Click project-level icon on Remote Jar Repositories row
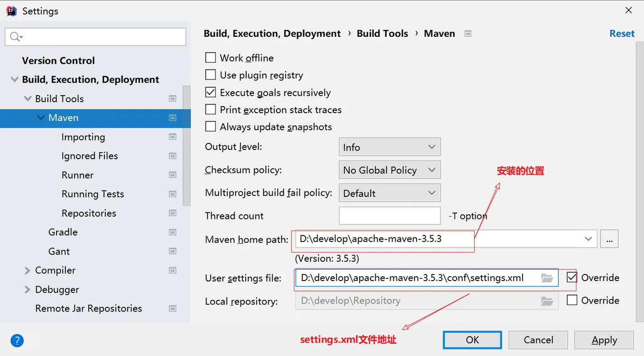The image size is (644, 356). tap(172, 309)
